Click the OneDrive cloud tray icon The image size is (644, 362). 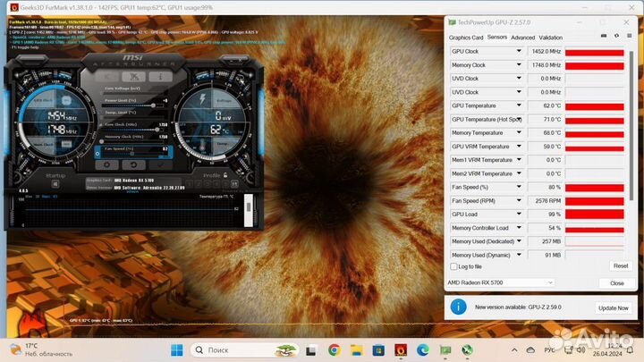coord(530,350)
